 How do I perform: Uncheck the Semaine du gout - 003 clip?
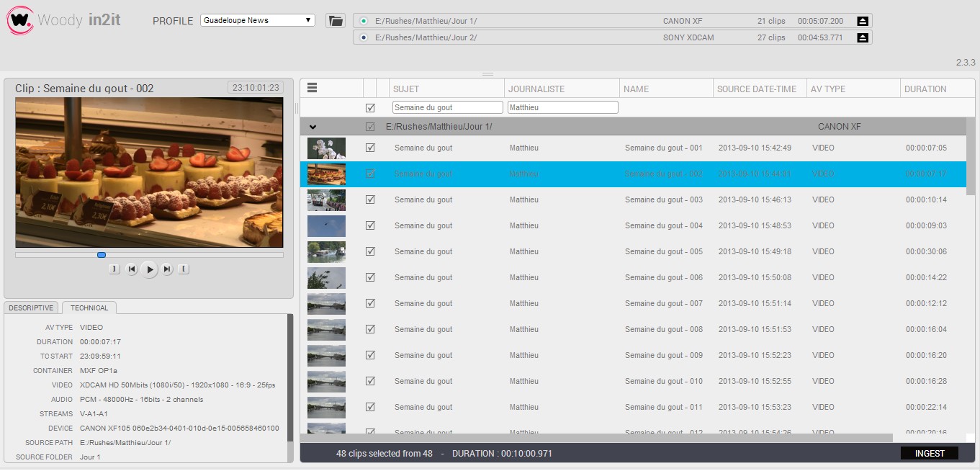pyautogui.click(x=370, y=199)
